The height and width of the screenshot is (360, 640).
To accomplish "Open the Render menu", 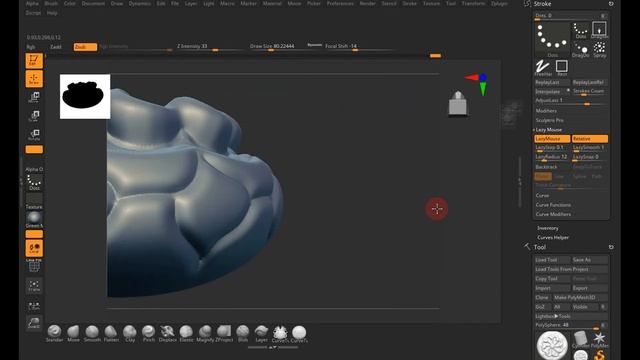I will pos(367,3).
